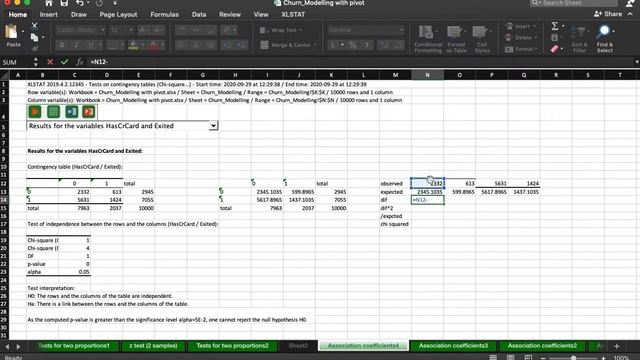Expand the formula bar arrow
640x360 pixels.
[x=637, y=62]
